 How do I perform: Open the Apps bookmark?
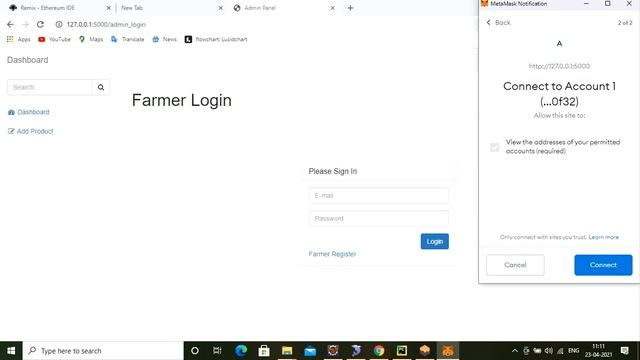click(19, 39)
